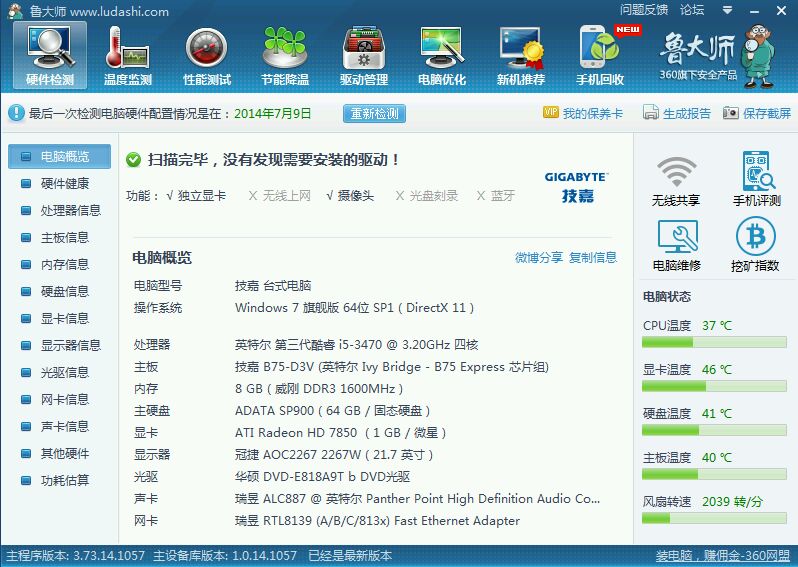This screenshot has height=567, width=798.
Task: Open 手机评测 phone benchmark
Action: pyautogui.click(x=757, y=179)
